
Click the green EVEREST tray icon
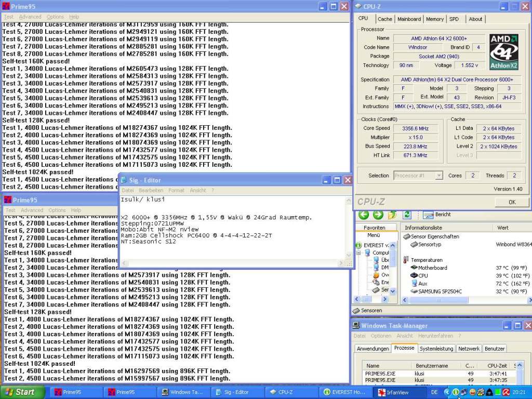(x=456, y=392)
